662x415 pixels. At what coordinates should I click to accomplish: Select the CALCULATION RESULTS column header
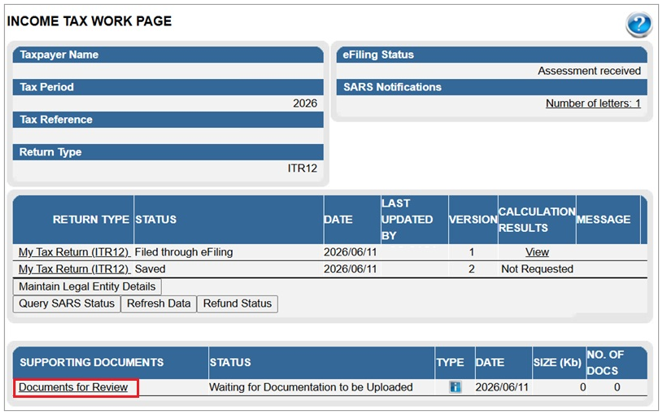tap(537, 220)
